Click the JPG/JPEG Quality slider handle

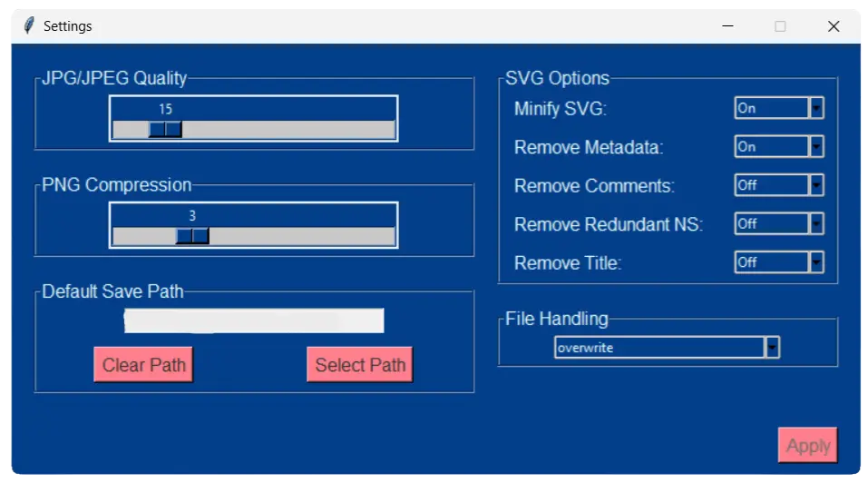[165, 129]
